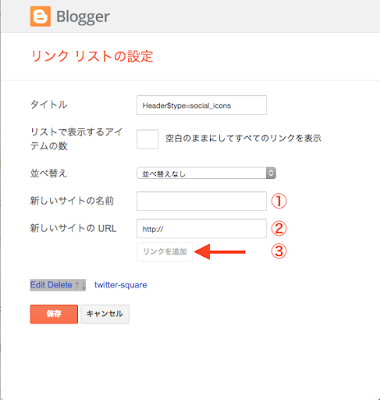Click the 新しいサイトの名前 label
The image size is (380, 400).
click(72, 201)
